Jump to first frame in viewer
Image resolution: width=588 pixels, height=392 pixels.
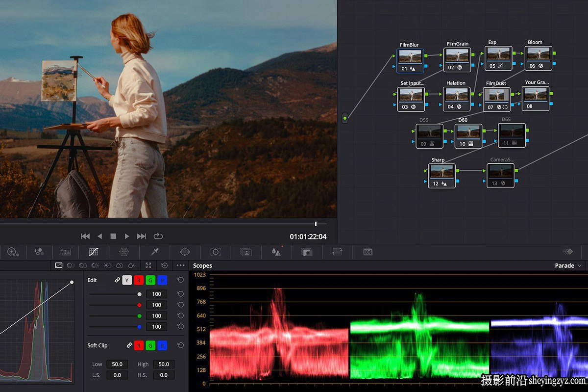[85, 236]
